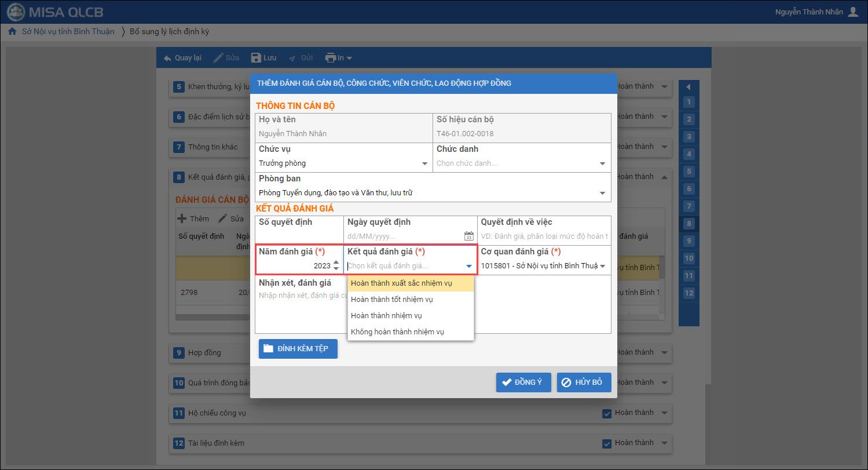Select Hoàn thành tốt nhiệm vụ option
Image resolution: width=868 pixels, height=470 pixels.
(392, 299)
